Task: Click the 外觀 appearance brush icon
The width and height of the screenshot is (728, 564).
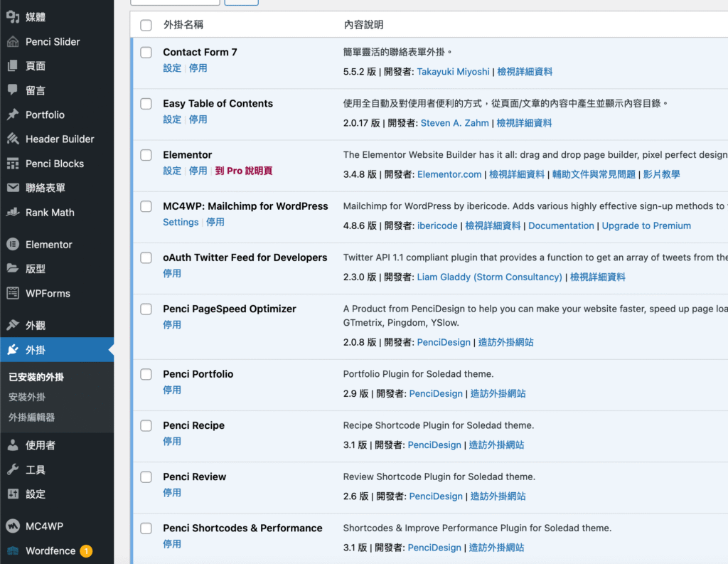Action: point(13,325)
